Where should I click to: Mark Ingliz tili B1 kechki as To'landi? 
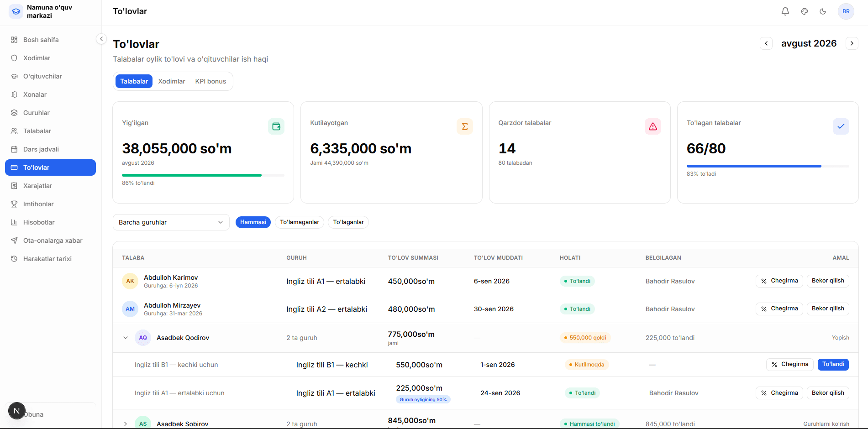833,364
